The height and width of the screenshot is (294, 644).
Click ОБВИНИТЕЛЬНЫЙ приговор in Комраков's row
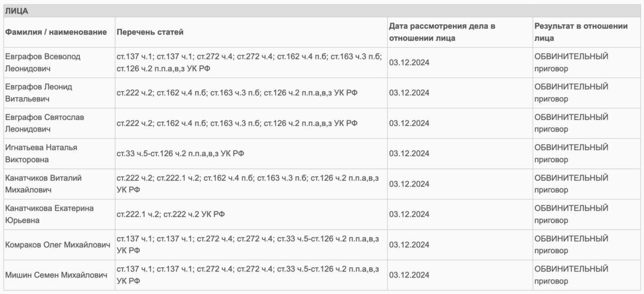(571, 245)
